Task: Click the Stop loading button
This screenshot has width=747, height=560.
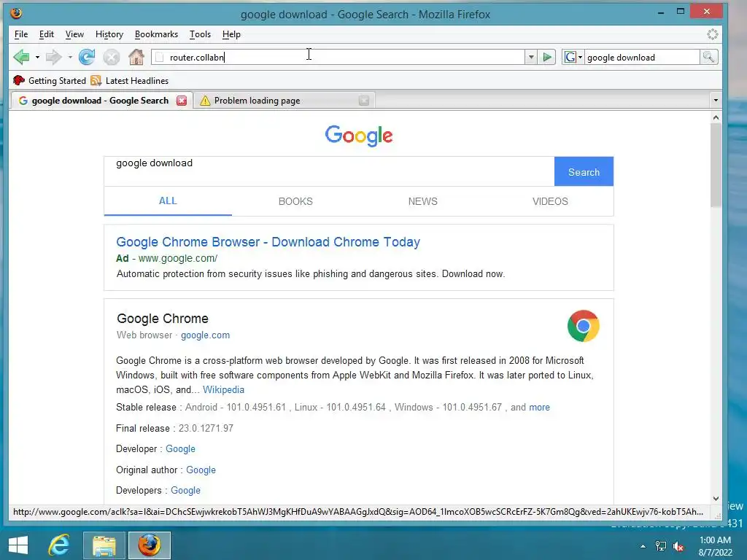Action: [112, 57]
